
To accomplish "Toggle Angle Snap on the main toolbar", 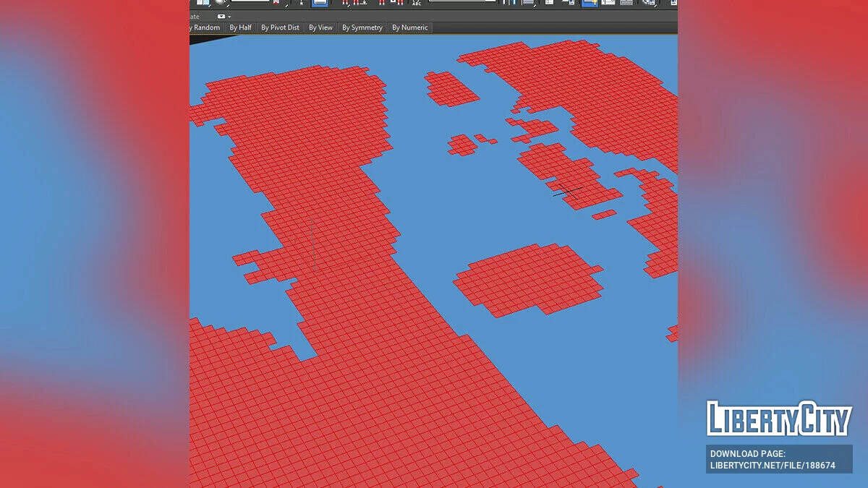I will [354, 3].
